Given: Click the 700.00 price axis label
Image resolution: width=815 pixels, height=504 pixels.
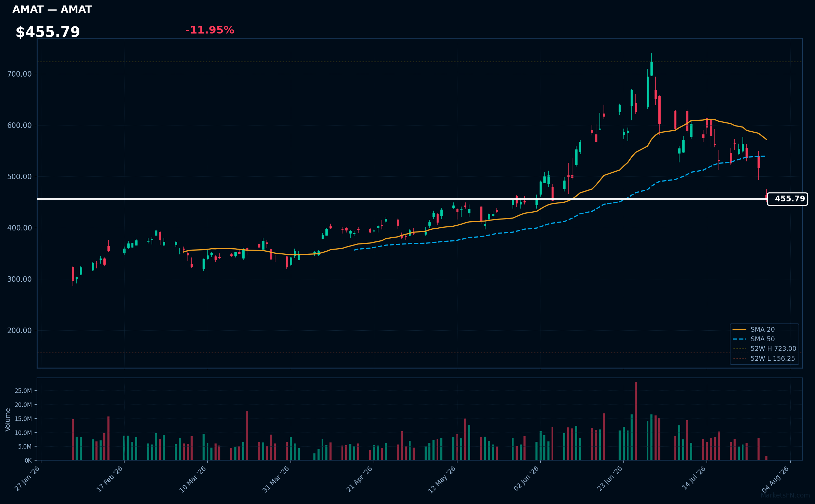Looking at the screenshot, I should coord(20,74).
